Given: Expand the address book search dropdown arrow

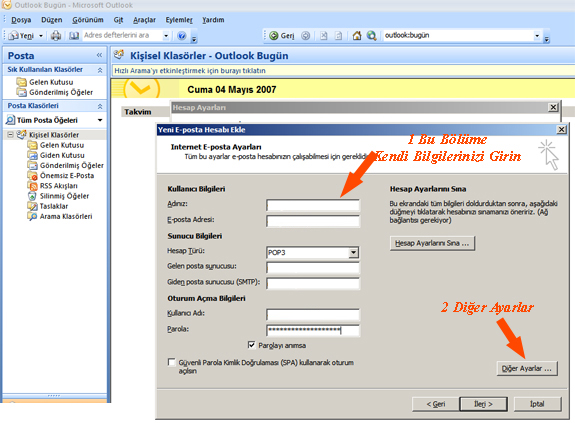Looking at the screenshot, I should click(166, 36).
